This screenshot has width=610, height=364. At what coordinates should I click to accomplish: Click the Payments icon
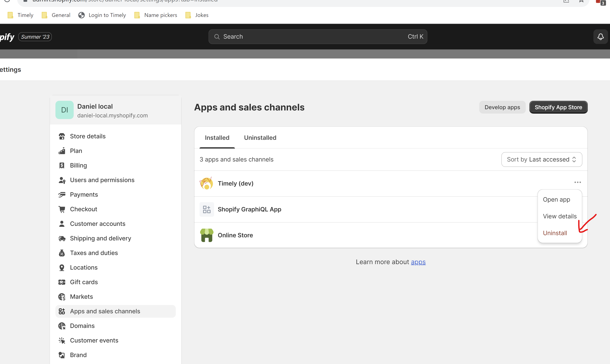point(62,195)
